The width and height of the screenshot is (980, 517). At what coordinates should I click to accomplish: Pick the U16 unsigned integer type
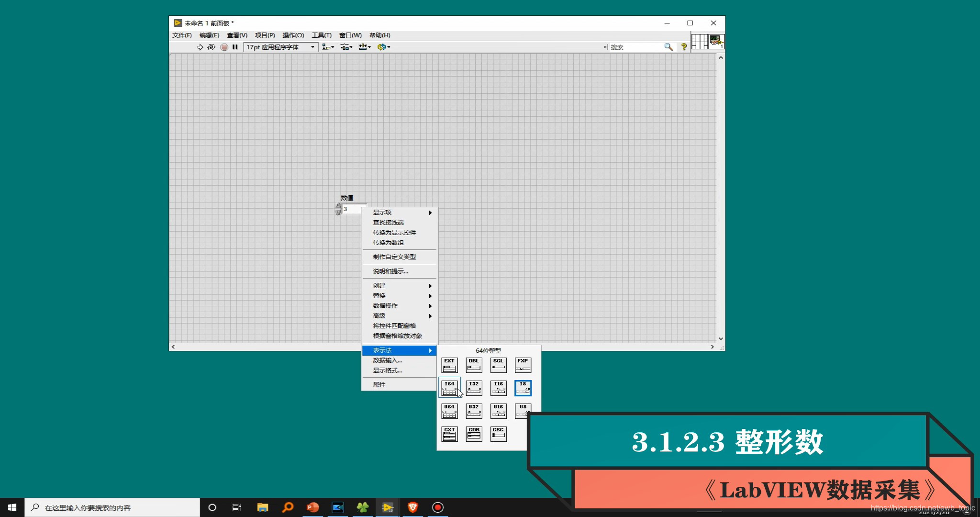pos(498,411)
